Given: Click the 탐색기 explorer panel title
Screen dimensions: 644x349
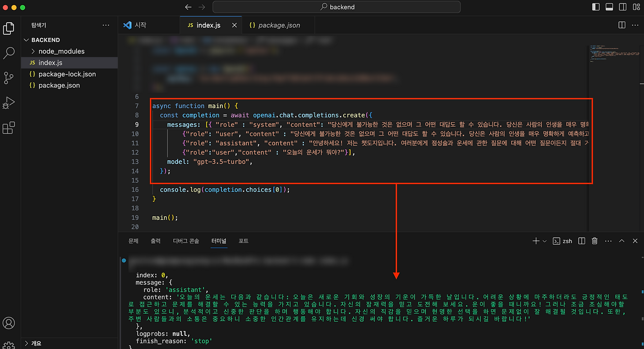Looking at the screenshot, I should [x=38, y=25].
